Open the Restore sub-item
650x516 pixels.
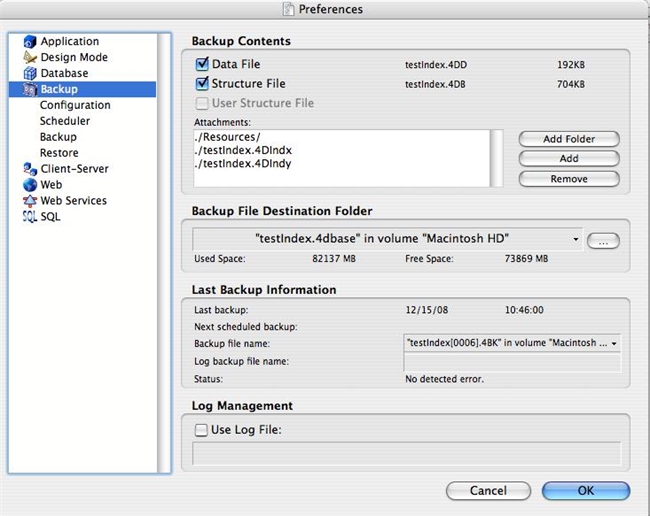point(59,153)
